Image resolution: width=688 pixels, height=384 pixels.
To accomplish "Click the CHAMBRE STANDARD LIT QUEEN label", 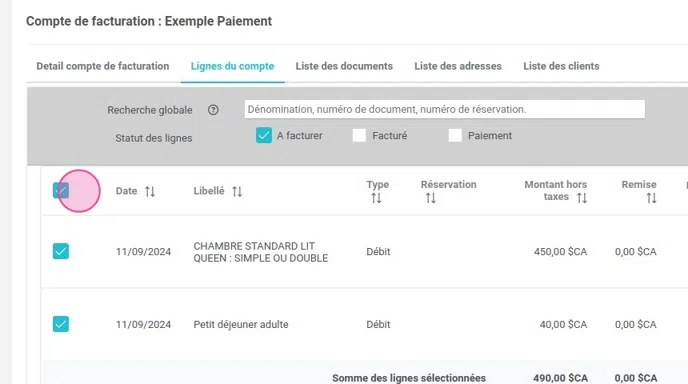I will click(x=261, y=252).
